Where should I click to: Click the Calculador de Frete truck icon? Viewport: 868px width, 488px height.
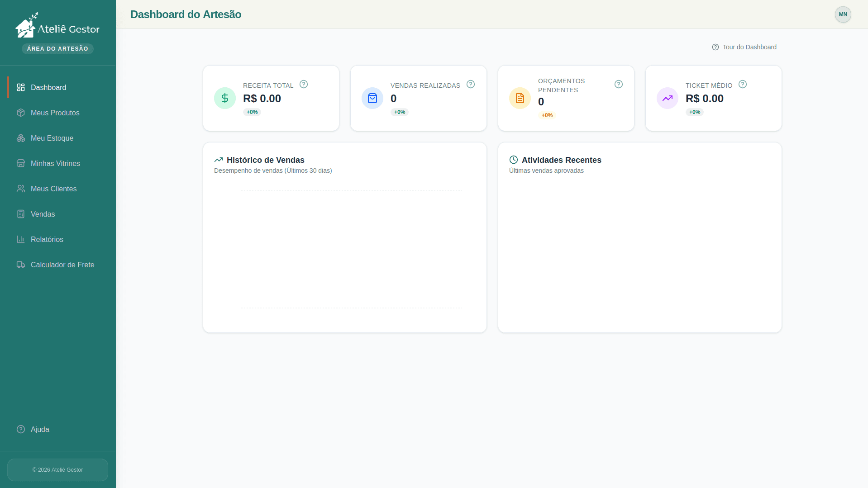[x=21, y=265]
